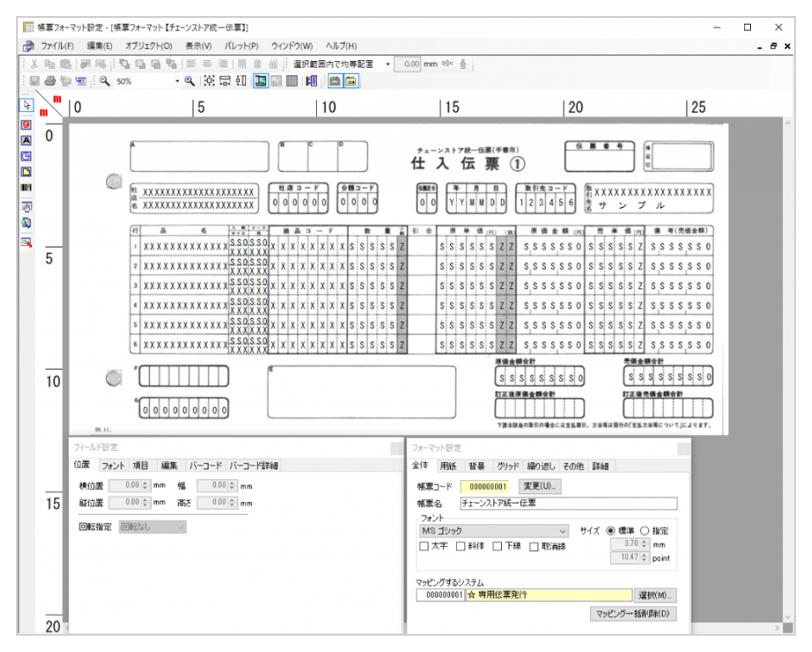Open the オブジェクト(O) menu
Image resolution: width=812 pixels, height=652 pixels.
pos(148,46)
